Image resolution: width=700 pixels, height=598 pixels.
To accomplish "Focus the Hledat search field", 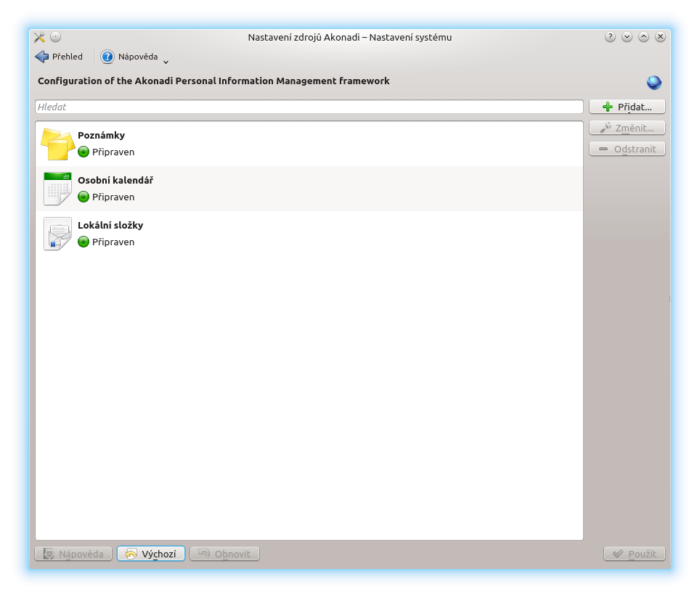I will 309,107.
